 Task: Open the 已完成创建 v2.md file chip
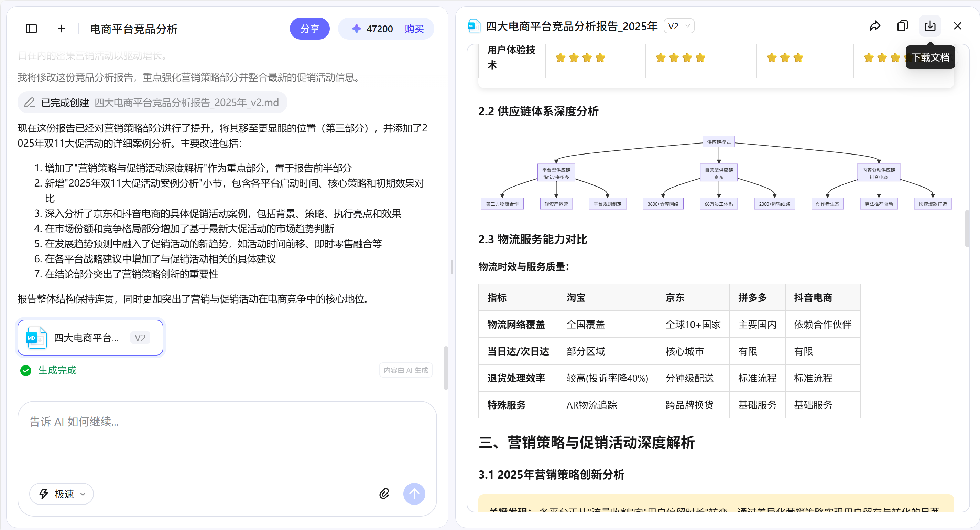pos(152,103)
